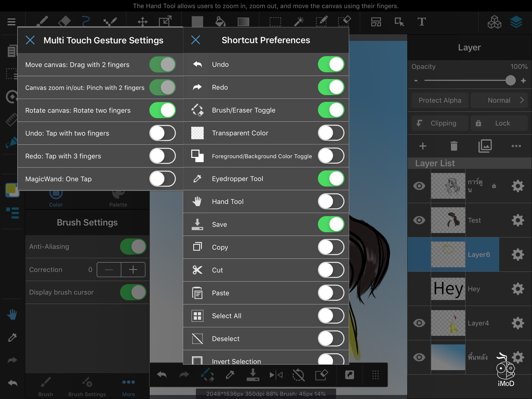Viewport: 532px width, 399px height.
Task: Add a new layer with plus icon
Action: click(x=423, y=146)
